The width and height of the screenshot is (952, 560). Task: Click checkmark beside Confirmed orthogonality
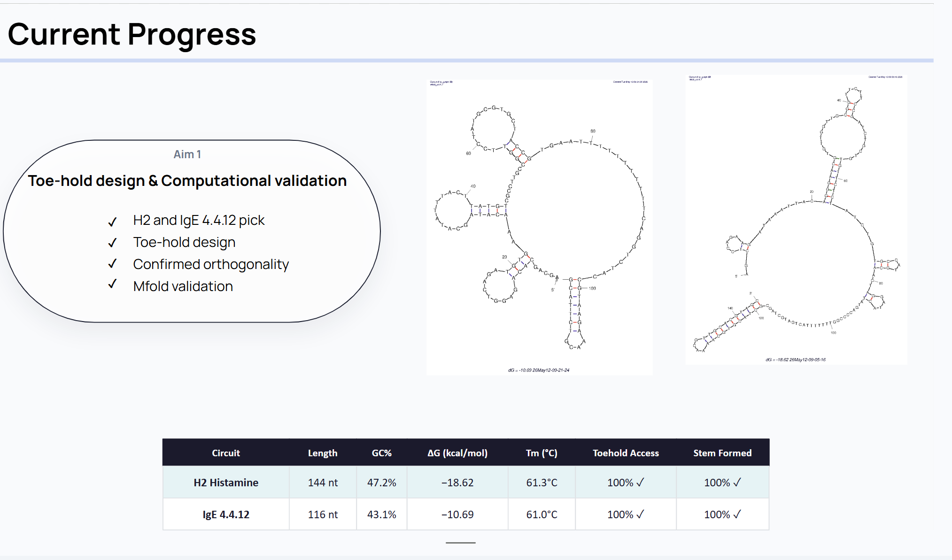pos(112,264)
